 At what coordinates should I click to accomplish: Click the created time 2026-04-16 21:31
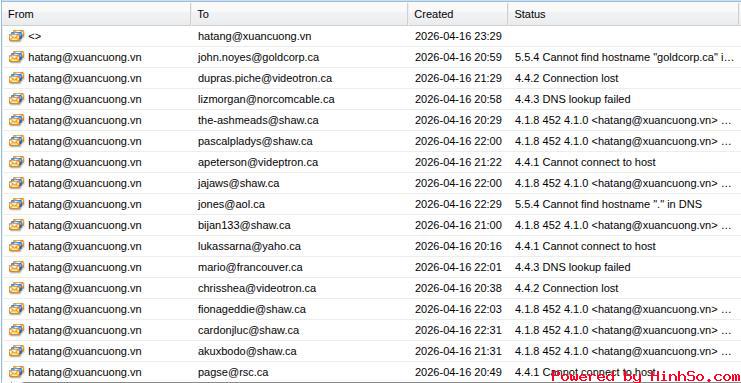point(458,351)
